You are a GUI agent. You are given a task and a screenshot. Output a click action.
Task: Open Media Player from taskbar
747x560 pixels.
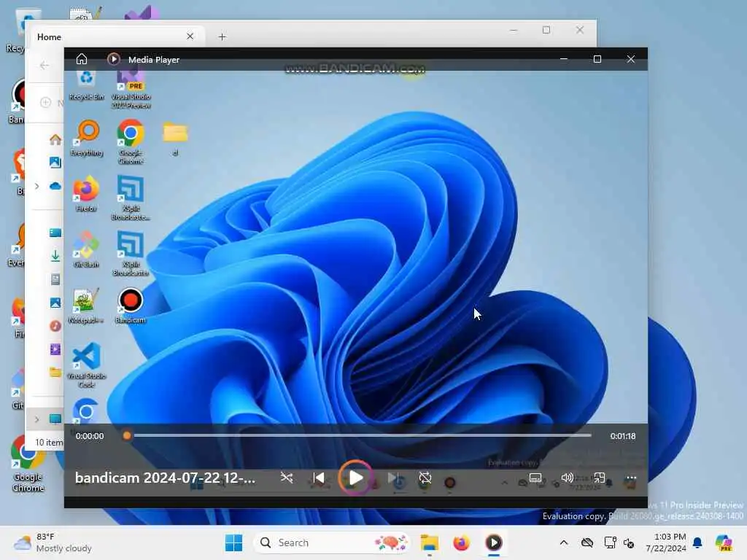pos(494,542)
